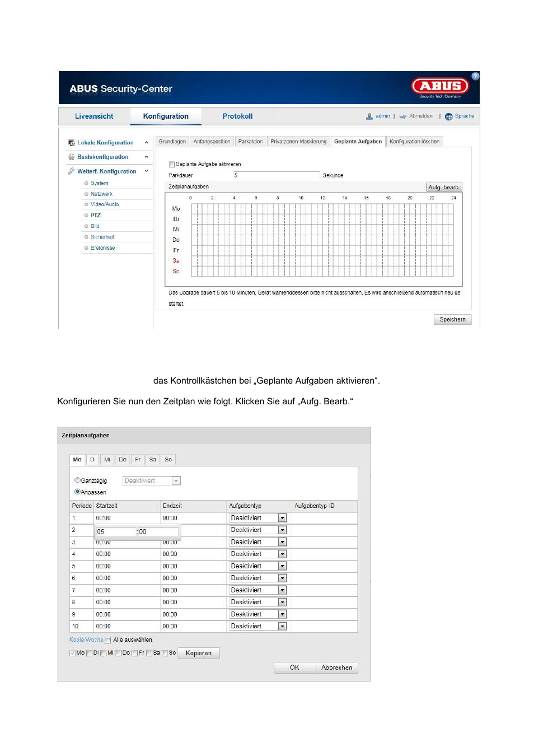The height and width of the screenshot is (756, 534).
Task: Select the Ganztägig radio button
Action: point(77,480)
